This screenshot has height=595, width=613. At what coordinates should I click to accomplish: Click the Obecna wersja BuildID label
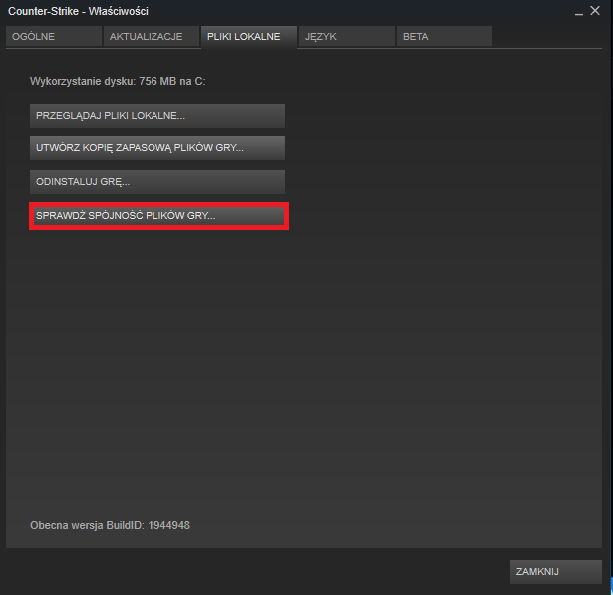88,525
